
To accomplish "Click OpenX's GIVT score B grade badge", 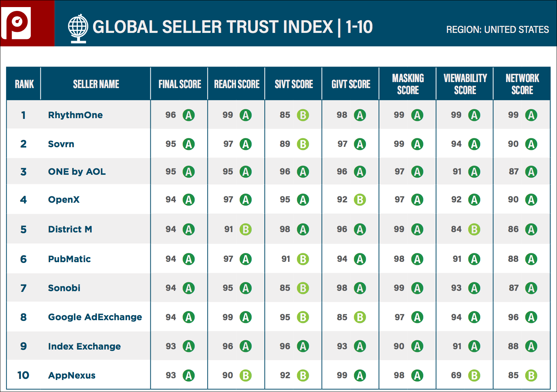I will pyautogui.click(x=360, y=200).
